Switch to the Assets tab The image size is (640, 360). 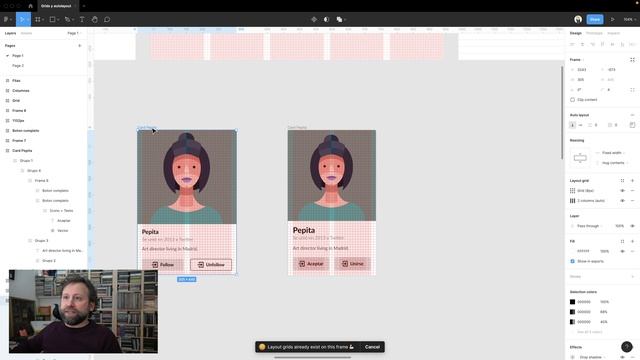pyautogui.click(x=26, y=33)
